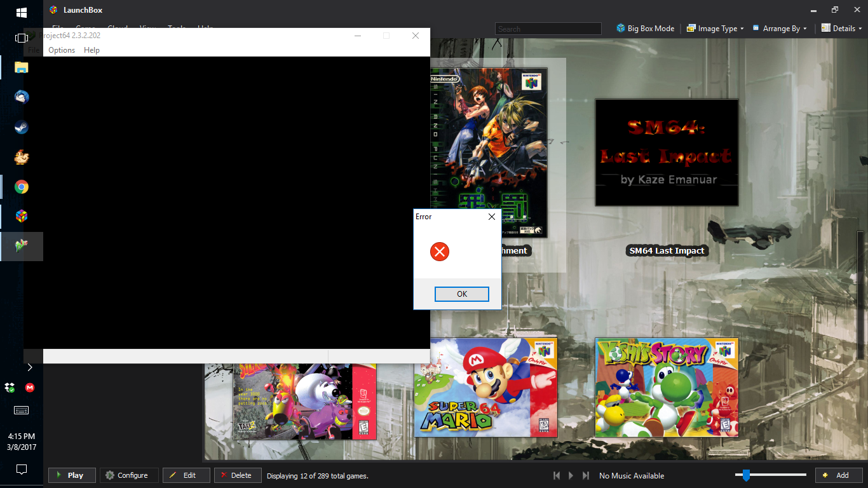Open Project64 Options menu
This screenshot has height=488, width=868.
[x=62, y=50]
